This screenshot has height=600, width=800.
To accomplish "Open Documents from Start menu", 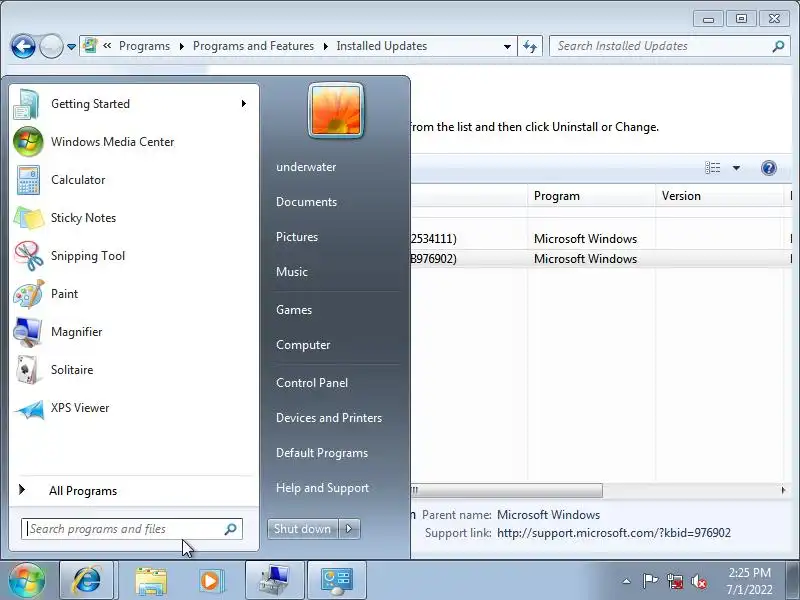I will coord(307,202).
